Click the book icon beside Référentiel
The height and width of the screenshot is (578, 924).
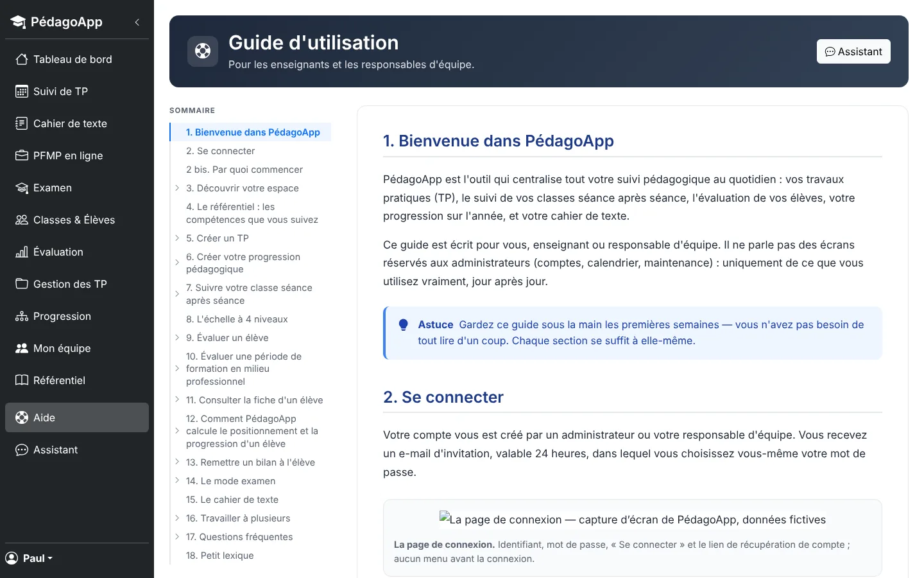click(x=22, y=380)
